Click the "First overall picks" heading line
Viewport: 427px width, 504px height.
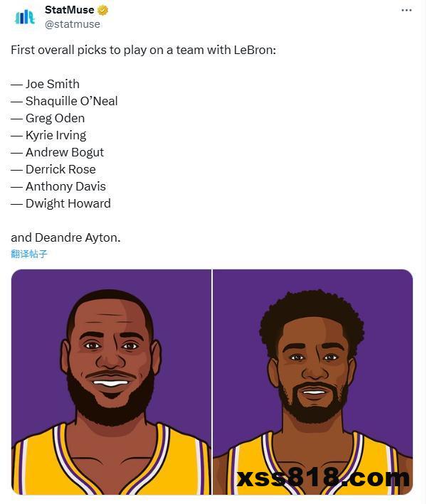[143, 50]
